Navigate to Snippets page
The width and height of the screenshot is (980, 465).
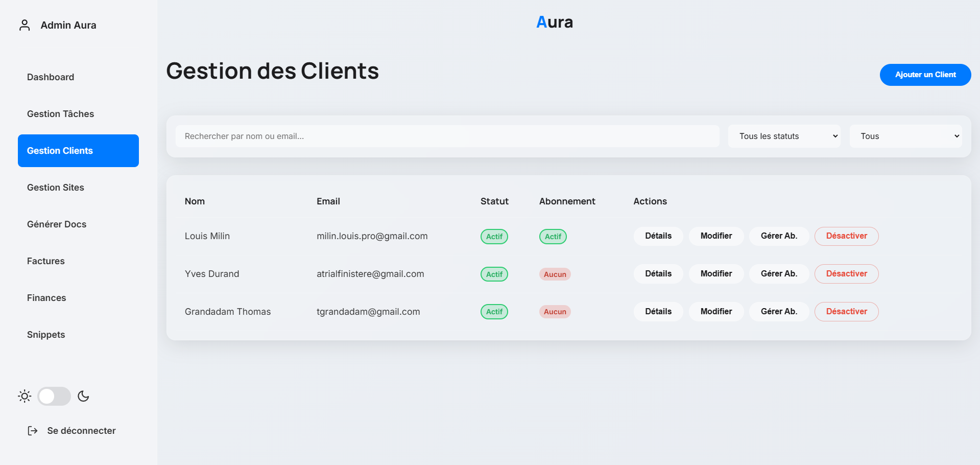point(46,335)
